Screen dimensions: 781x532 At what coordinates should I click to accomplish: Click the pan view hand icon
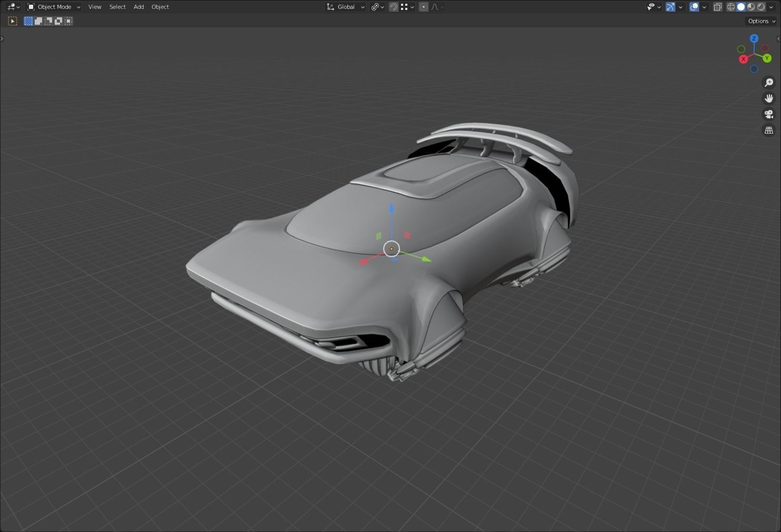click(x=769, y=98)
